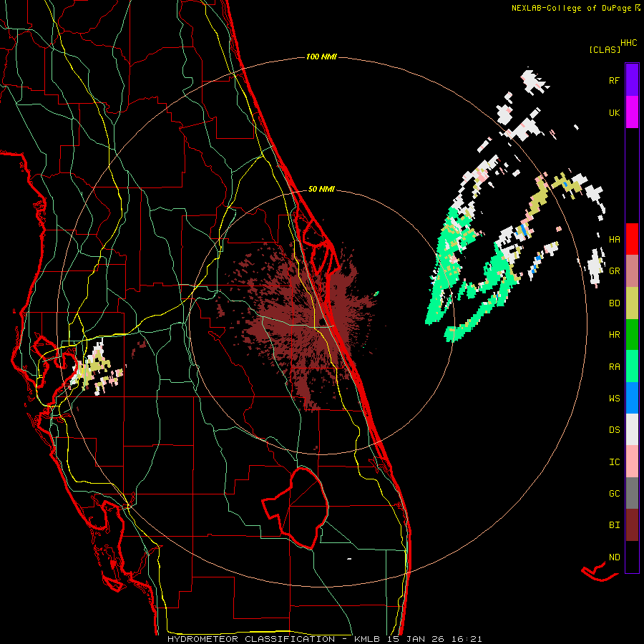Viewport: 644px width, 644px height.
Task: Click the WS legend label
Action: point(614,398)
